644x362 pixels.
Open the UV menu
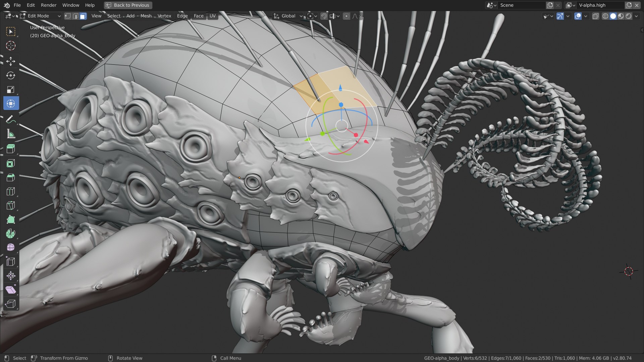[x=212, y=16]
